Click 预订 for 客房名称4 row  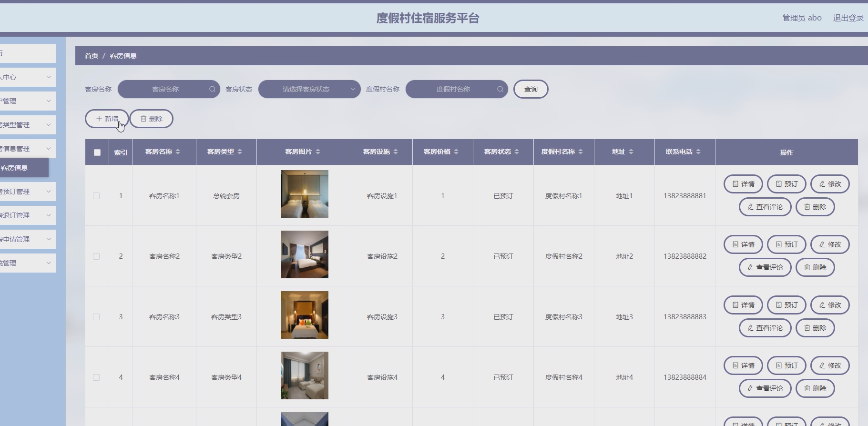[x=786, y=365]
